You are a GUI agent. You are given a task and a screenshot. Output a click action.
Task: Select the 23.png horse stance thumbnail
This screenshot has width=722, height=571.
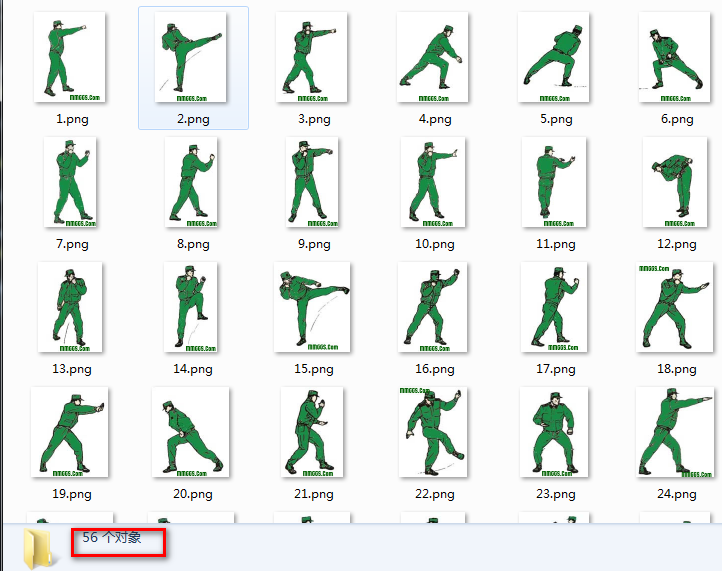554,432
